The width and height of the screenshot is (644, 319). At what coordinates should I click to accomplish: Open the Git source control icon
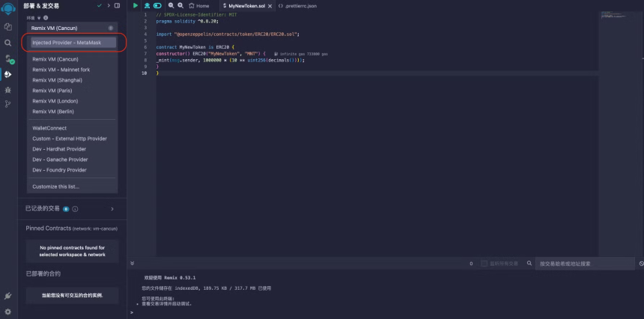[7, 104]
